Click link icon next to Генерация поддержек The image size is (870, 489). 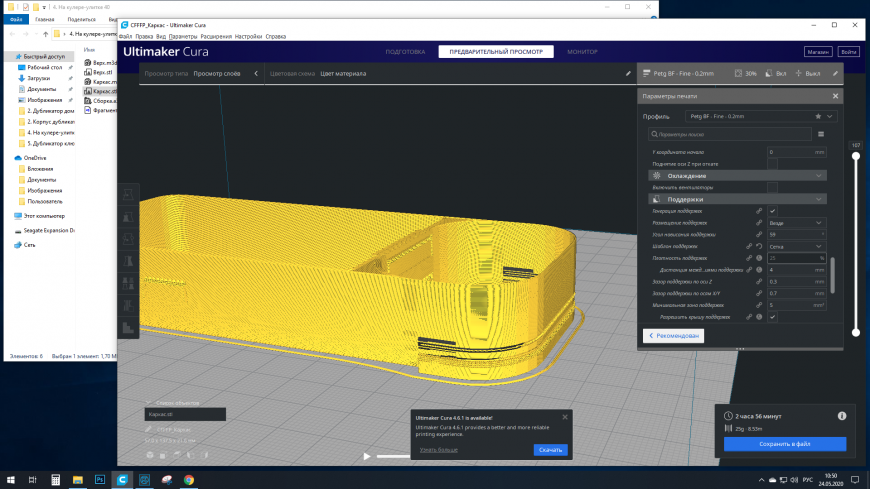click(x=759, y=211)
